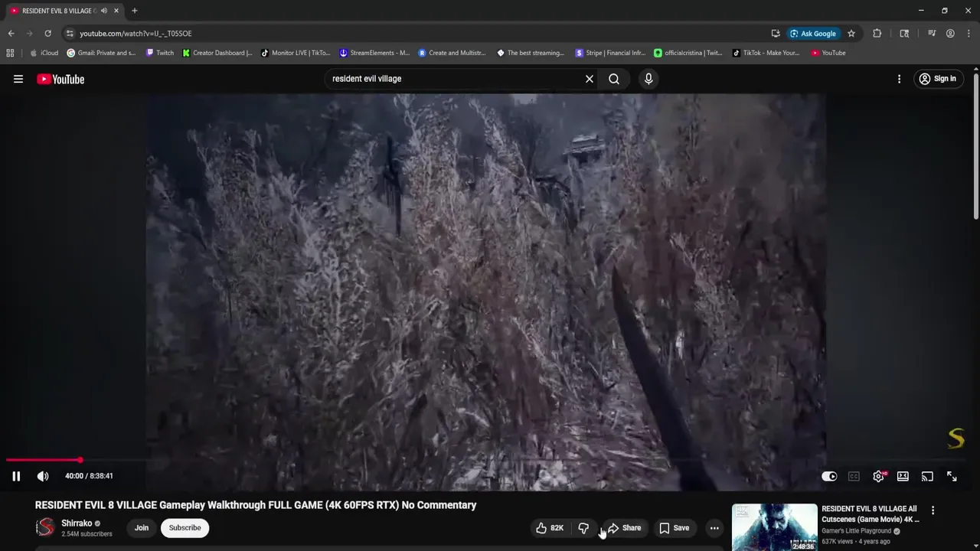Screen dimensions: 980x551
Task: Enter fullscreen mode
Action: (x=952, y=476)
